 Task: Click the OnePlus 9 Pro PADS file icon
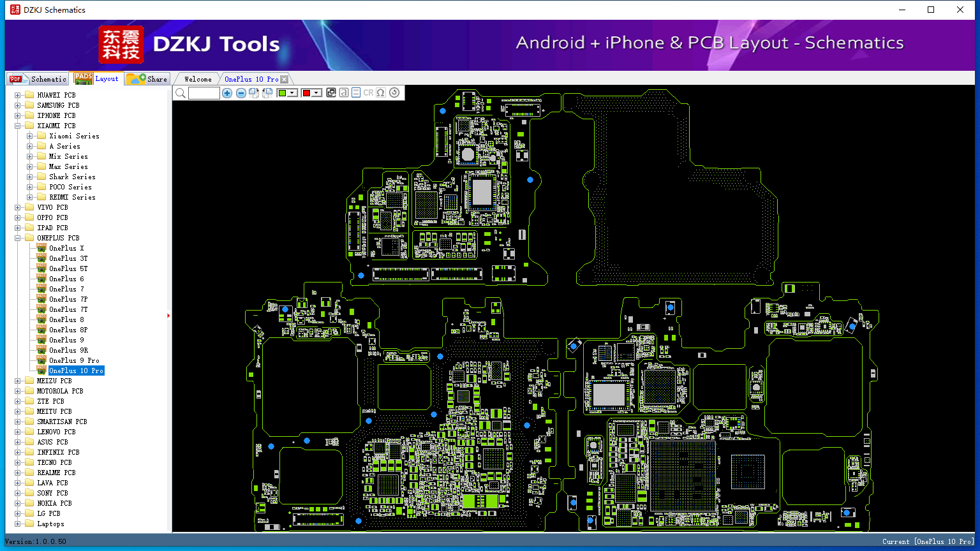point(41,360)
